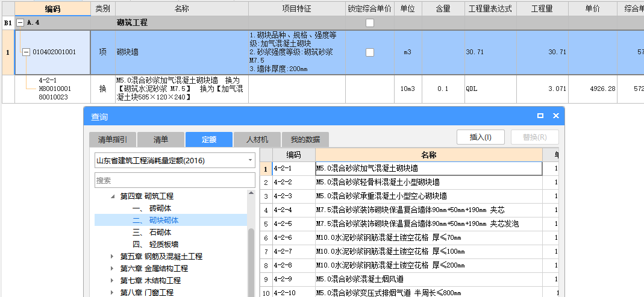644x297 pixels.
Task: Click the 项目特征 cell describing 加气混凝土砌块
Action: (x=297, y=52)
